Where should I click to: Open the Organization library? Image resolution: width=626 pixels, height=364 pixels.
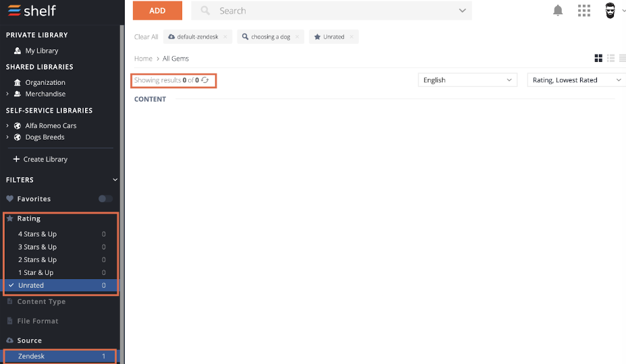[x=45, y=83]
